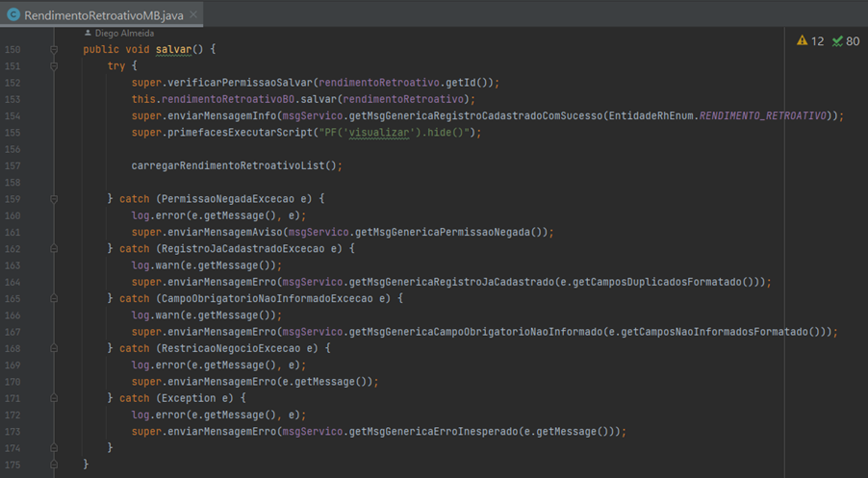Click getMsgGenericaRegistroJaCadastrado on line 164
868x478 pixels.
pos(451,282)
